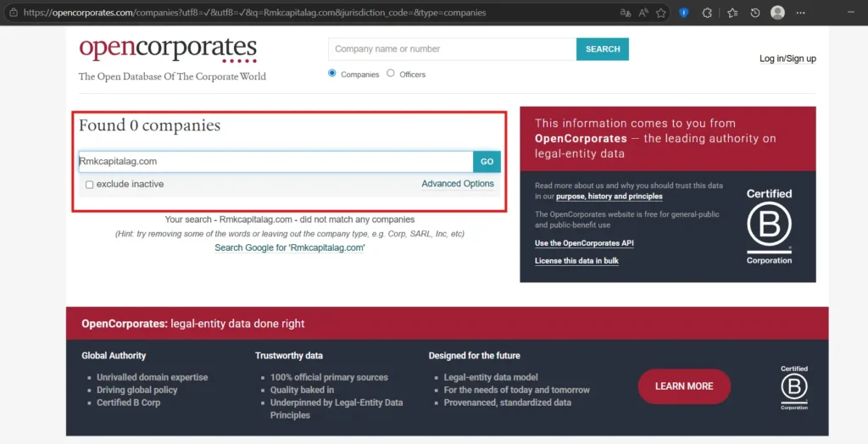Click the opencorporates logo

(x=169, y=49)
